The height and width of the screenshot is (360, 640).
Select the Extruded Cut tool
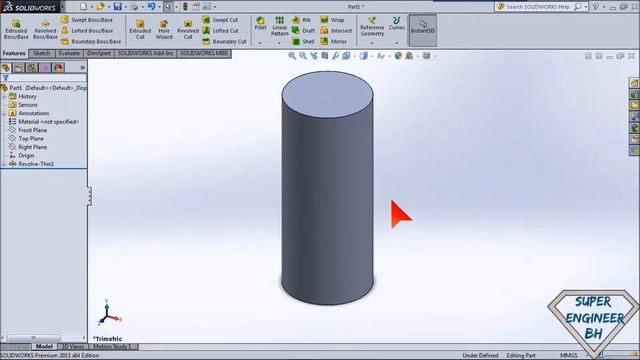tap(140, 29)
